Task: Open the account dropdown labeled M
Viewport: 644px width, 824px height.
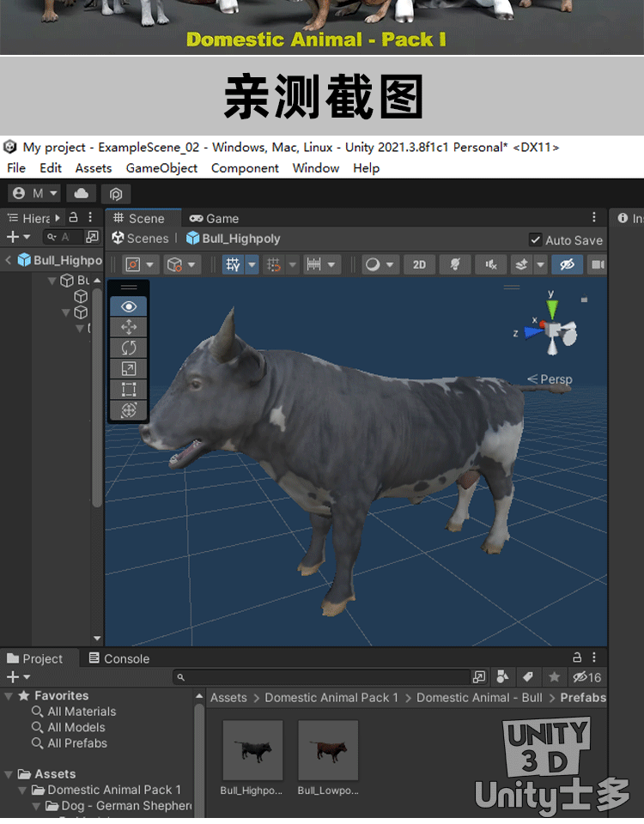Action: 34,193
